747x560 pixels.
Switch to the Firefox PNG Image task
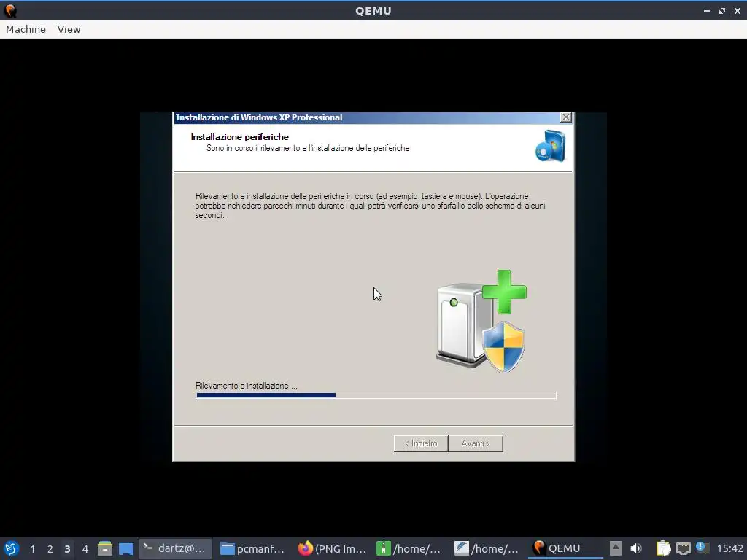[332, 548]
